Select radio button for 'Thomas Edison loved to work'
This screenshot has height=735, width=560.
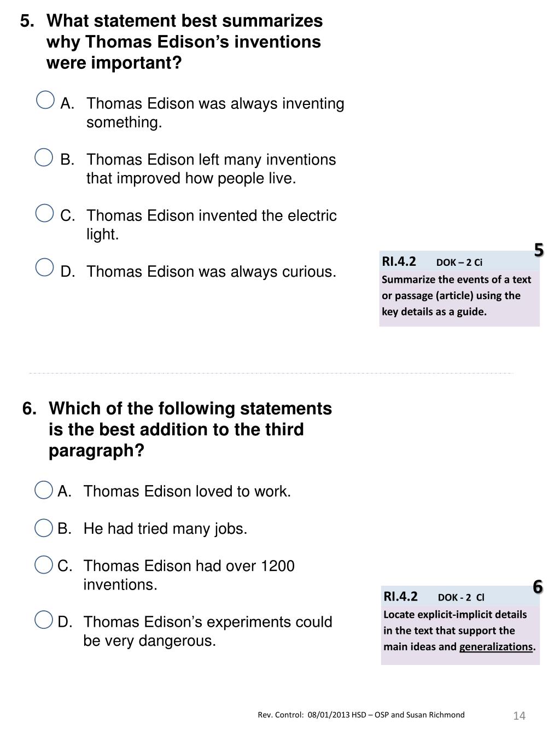[43, 490]
